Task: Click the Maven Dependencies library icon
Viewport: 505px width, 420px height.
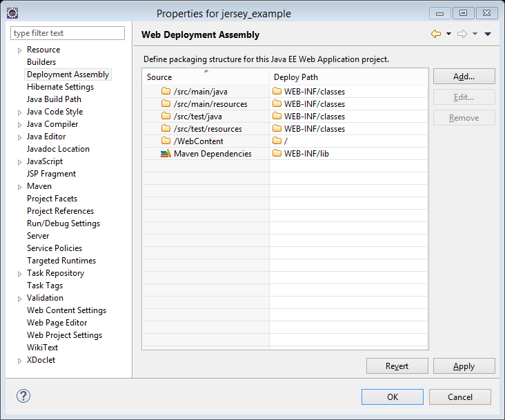Action: (166, 154)
